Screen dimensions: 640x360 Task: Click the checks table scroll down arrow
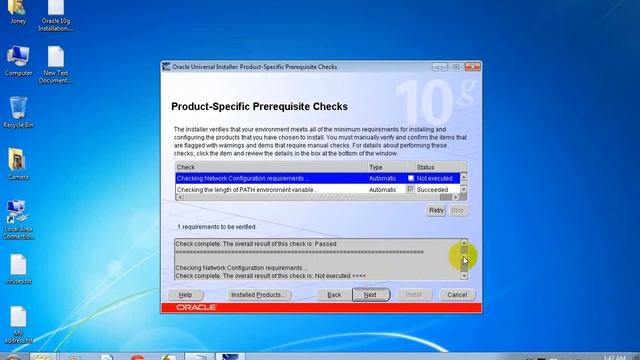pyautogui.click(x=464, y=189)
